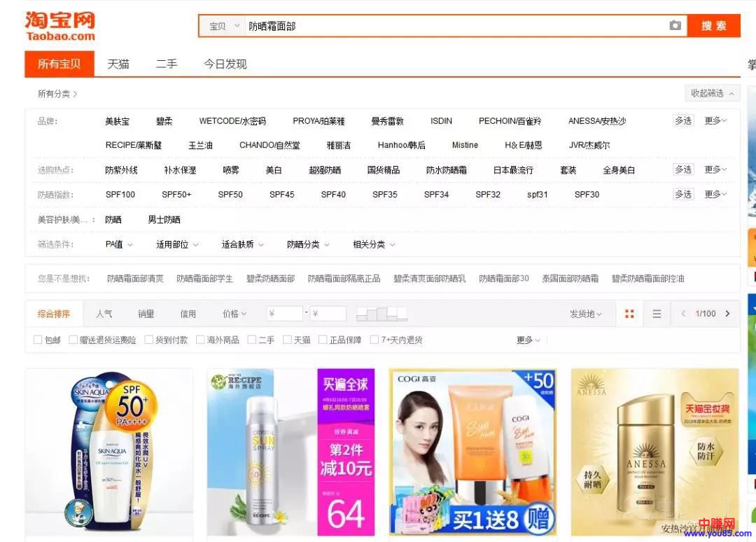Collapse filters with 收起筛选
The width and height of the screenshot is (756, 542).
point(712,93)
